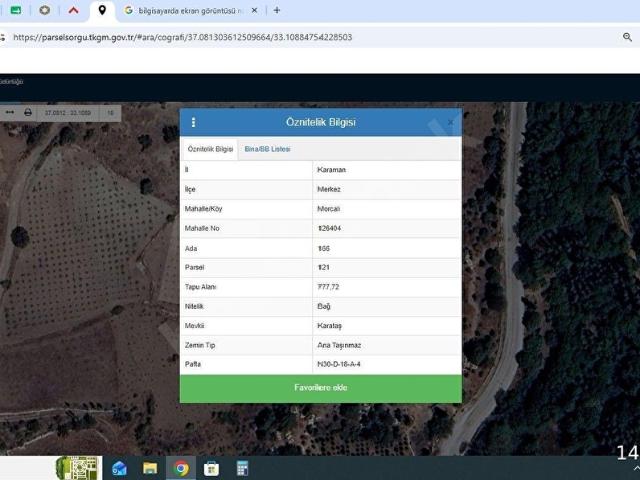Switch to the red chevron icon tab
This screenshot has height=480, width=640.
(73, 11)
